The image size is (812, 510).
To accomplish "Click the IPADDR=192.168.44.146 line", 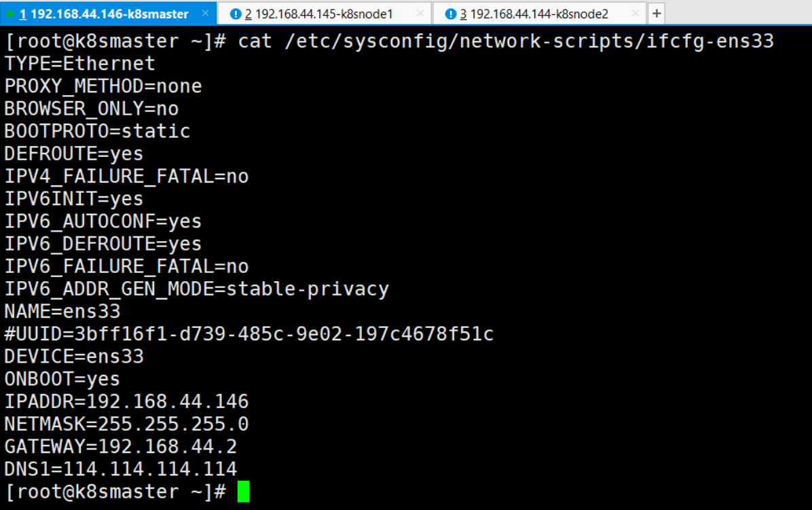I will pyautogui.click(x=127, y=402).
